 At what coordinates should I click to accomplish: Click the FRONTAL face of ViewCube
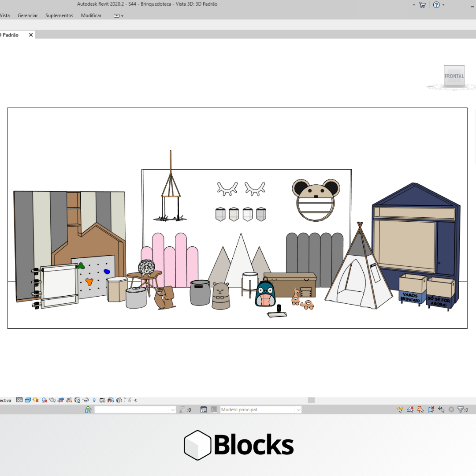454,76
